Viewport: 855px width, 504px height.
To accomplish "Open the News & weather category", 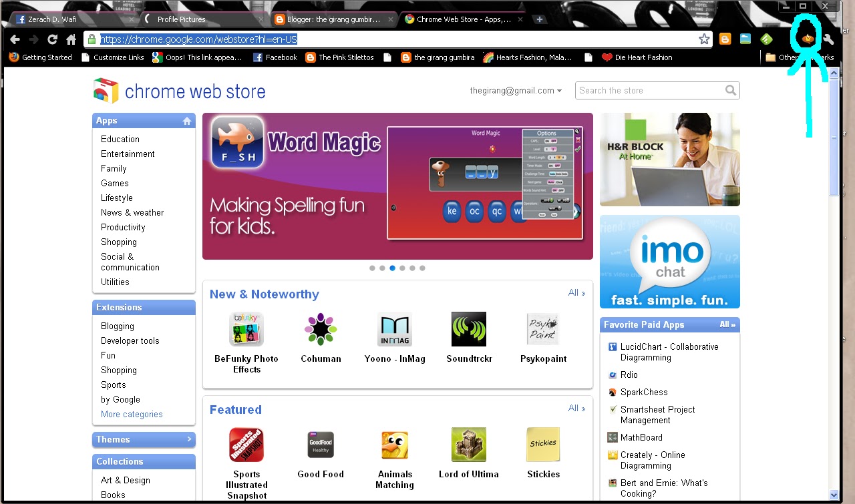I will pos(132,212).
